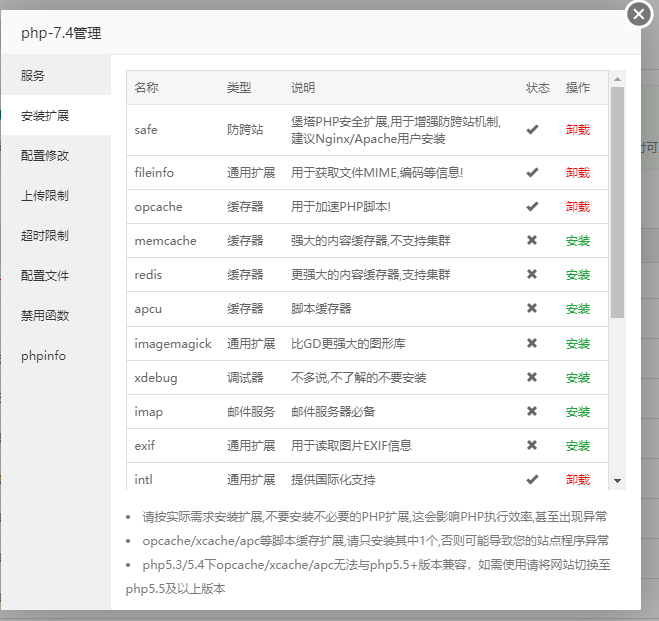Viewport: 659px width, 621px height.
Task: Select the extension name 'xdebug'
Action: tap(156, 378)
